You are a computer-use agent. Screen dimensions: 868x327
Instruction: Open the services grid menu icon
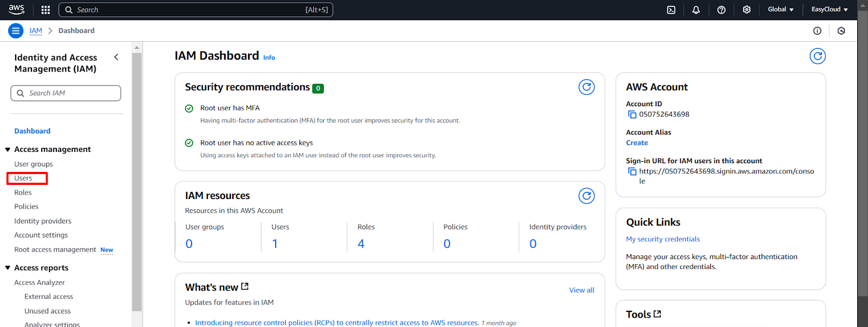[46, 10]
